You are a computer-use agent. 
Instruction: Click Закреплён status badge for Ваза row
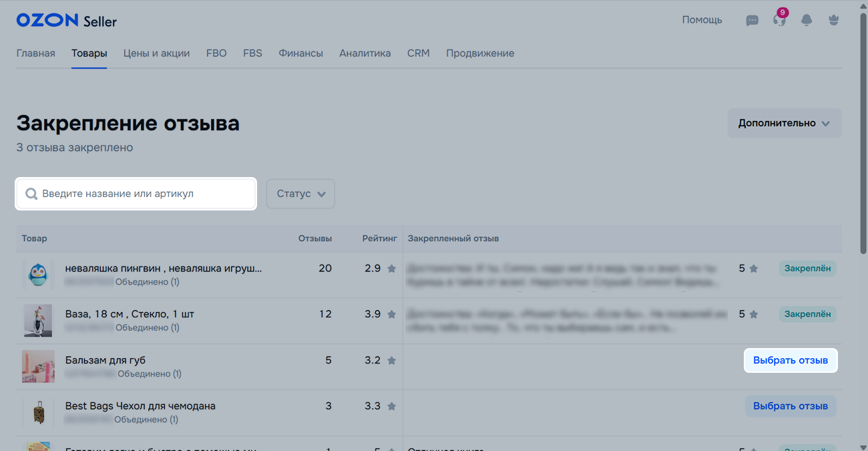(807, 314)
